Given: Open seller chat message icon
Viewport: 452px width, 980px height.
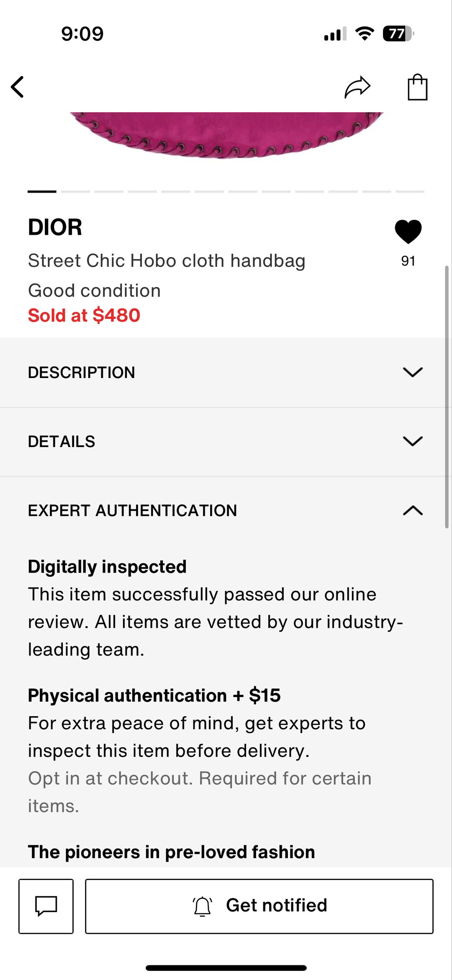Looking at the screenshot, I should (46, 906).
